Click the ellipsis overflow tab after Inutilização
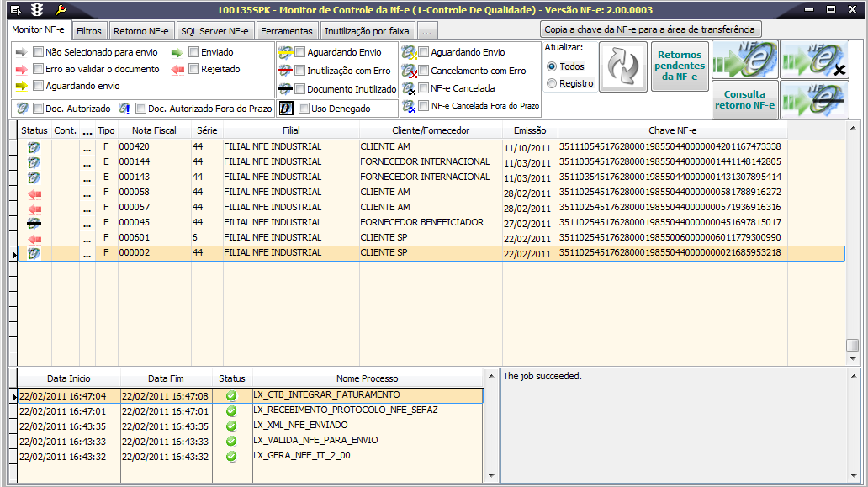Screen dimensions: 868x487 [427, 31]
